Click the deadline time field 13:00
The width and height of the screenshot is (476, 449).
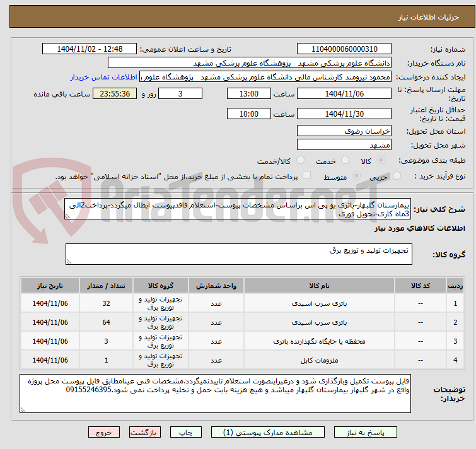point(249,93)
